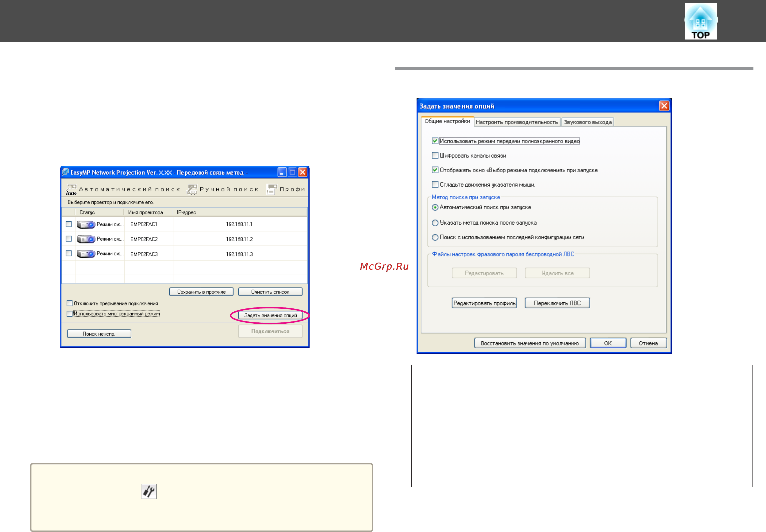Tick checkbox for projector EMP02FAC3
The image size is (766, 532).
point(69,254)
